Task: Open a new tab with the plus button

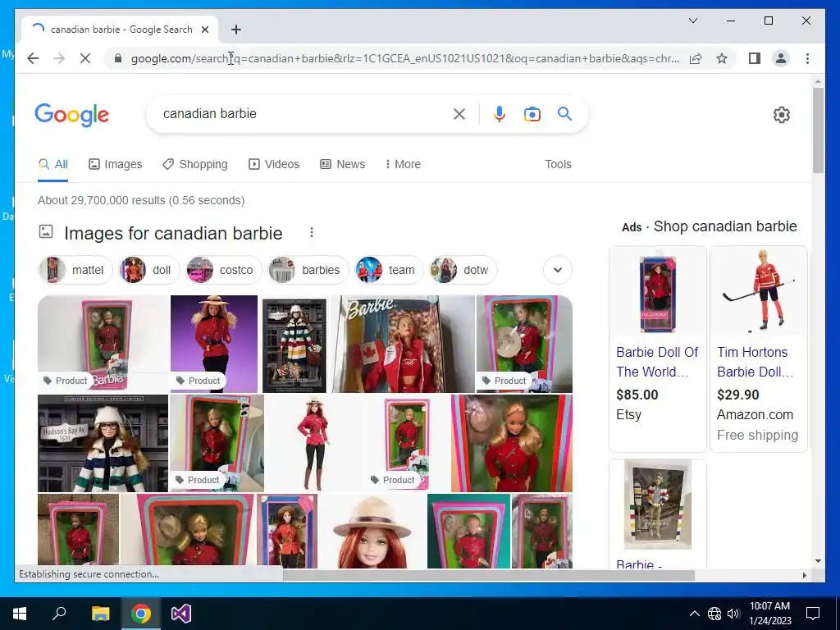Action: 235,30
